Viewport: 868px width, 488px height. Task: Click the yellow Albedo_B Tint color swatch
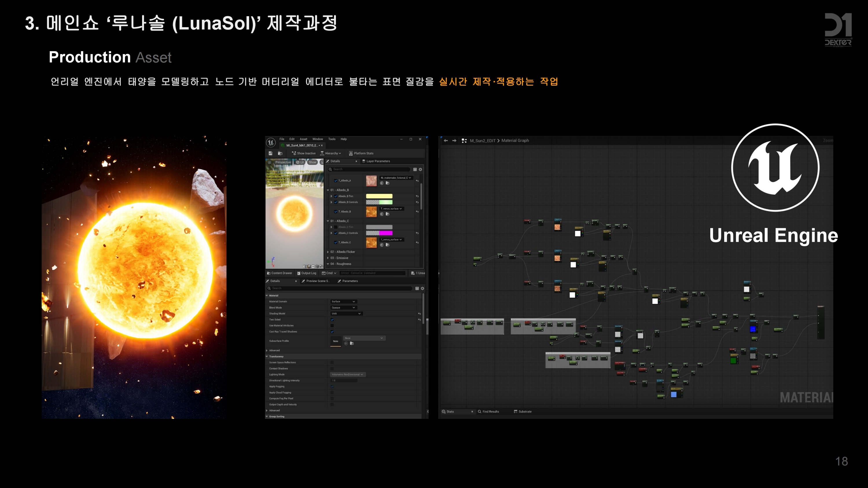(x=379, y=196)
